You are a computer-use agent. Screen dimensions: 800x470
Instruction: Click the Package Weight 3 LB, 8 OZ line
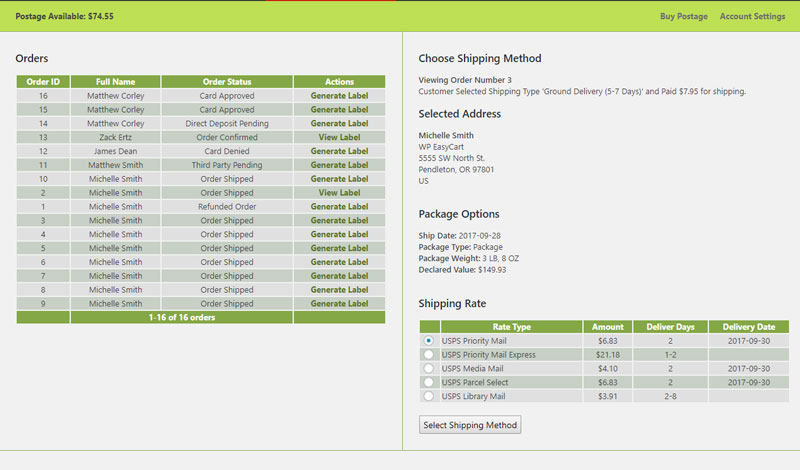[x=468, y=258]
